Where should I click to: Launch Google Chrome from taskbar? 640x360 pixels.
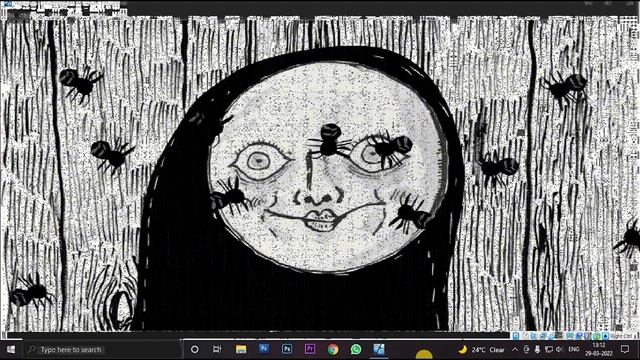coord(333,349)
